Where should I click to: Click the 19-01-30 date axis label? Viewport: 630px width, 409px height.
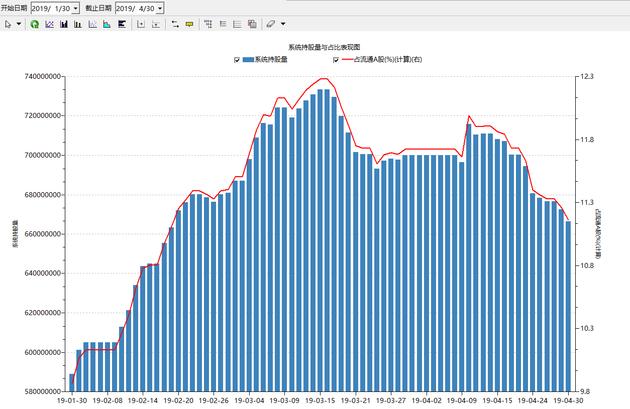[x=72, y=401]
